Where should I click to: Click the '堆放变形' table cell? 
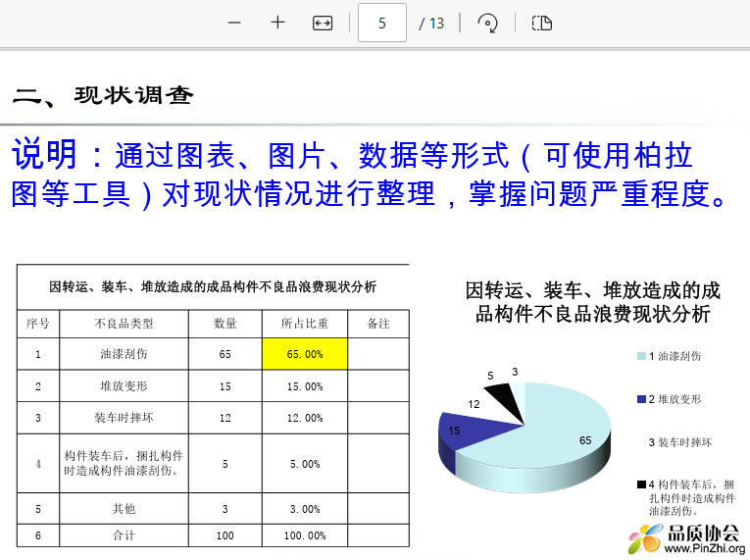click(x=124, y=385)
